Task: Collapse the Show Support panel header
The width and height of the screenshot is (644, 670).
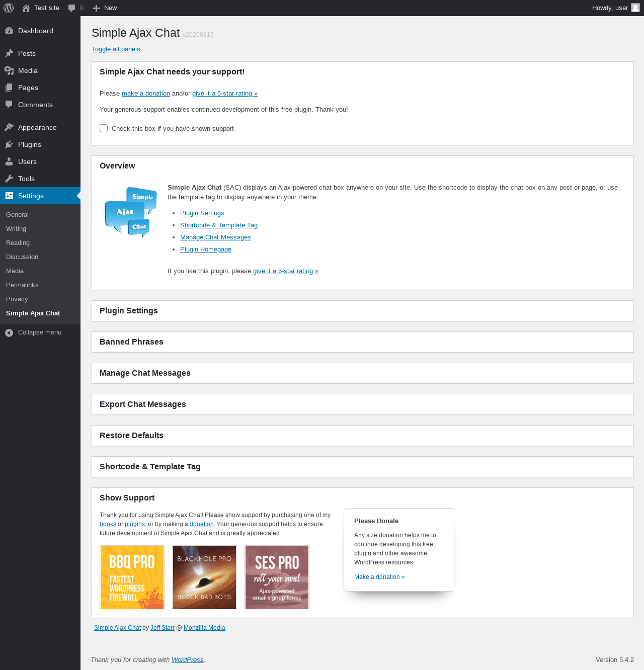Action: [362, 498]
